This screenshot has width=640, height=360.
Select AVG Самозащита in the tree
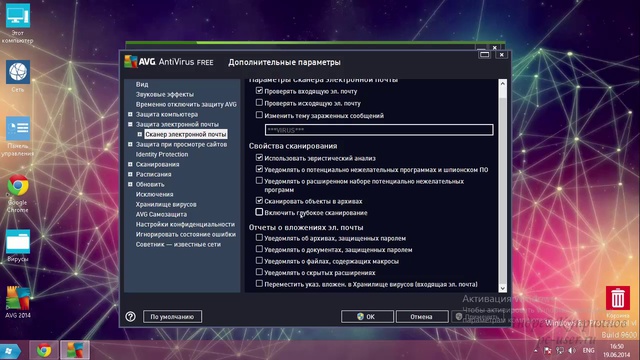tap(161, 214)
